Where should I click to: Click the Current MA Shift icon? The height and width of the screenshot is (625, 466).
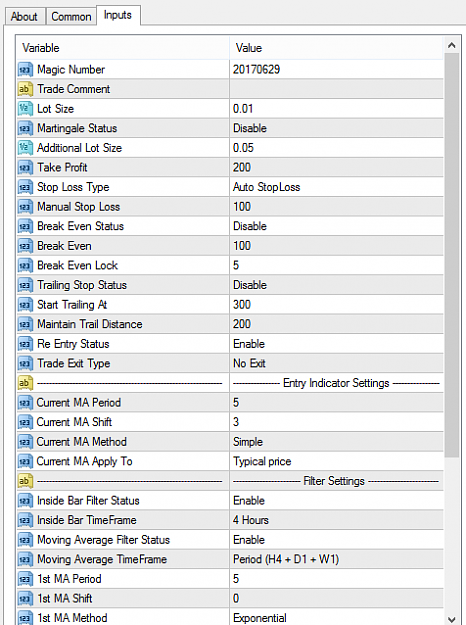pyautogui.click(x=25, y=422)
